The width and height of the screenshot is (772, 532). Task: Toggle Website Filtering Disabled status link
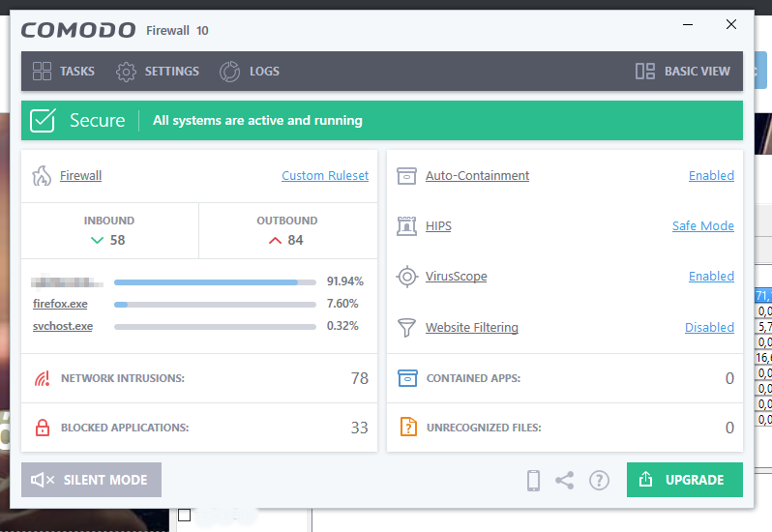[x=709, y=327]
